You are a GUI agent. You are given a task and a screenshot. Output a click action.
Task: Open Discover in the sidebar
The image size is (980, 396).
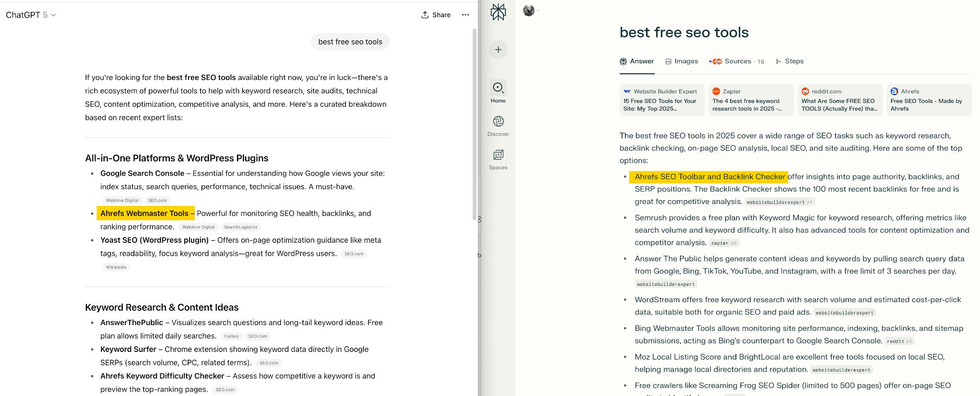click(498, 125)
